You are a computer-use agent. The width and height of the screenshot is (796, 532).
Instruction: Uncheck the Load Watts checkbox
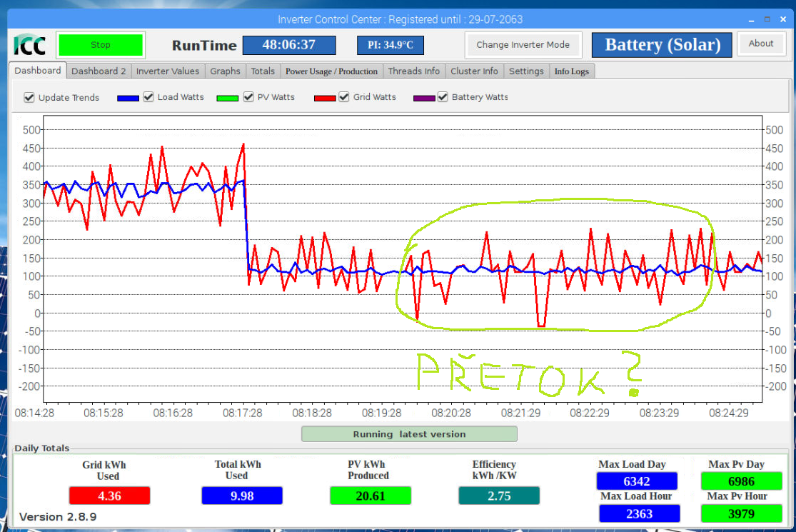148,97
